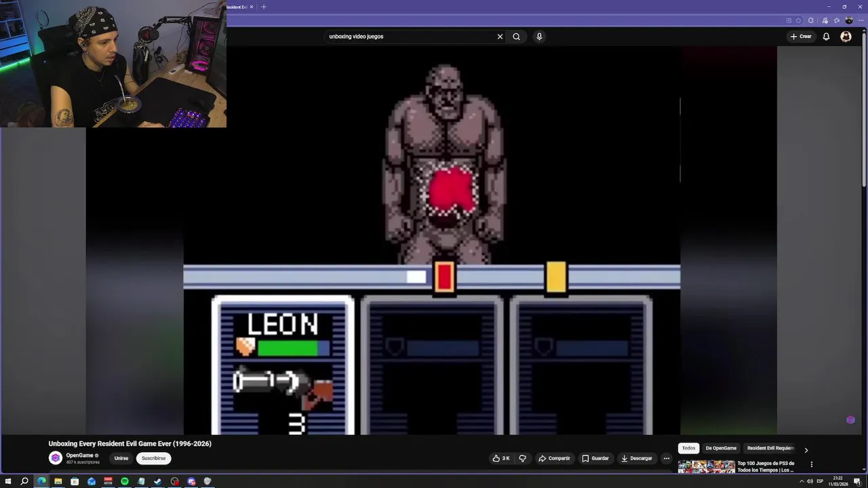Click the Suscribirse button
The width and height of the screenshot is (868, 488).
[x=153, y=458]
